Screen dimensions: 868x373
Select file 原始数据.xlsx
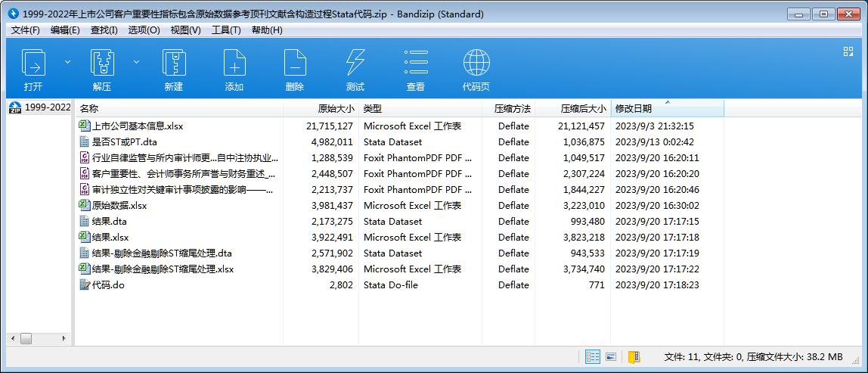(x=119, y=206)
